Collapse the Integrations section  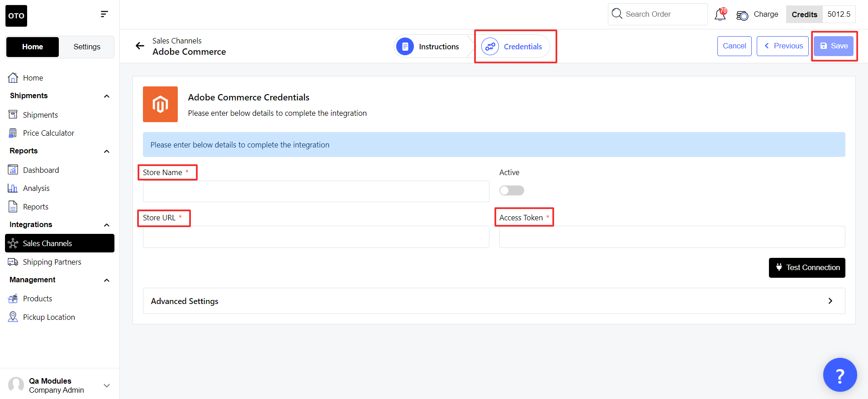(107, 225)
